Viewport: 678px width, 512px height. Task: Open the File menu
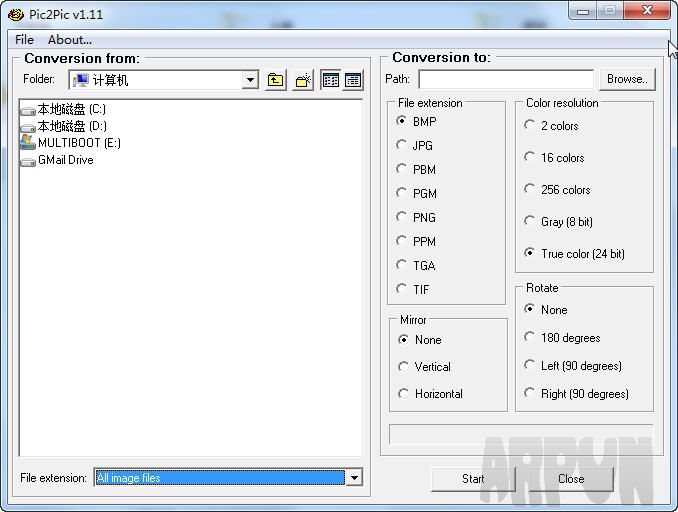pos(24,40)
